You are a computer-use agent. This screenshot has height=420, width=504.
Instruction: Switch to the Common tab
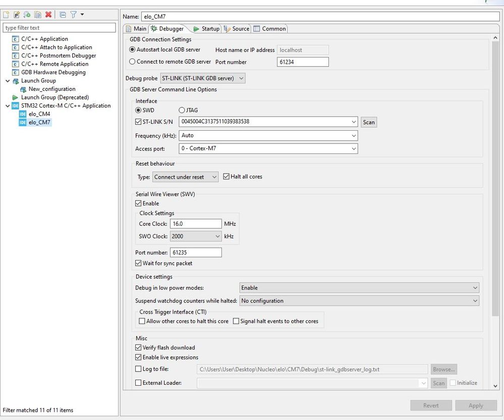(x=270, y=29)
